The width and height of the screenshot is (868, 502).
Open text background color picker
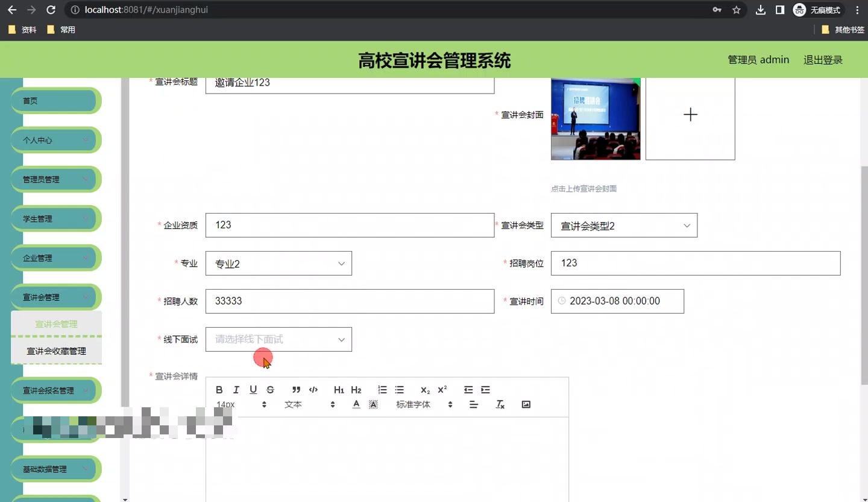[373, 404]
